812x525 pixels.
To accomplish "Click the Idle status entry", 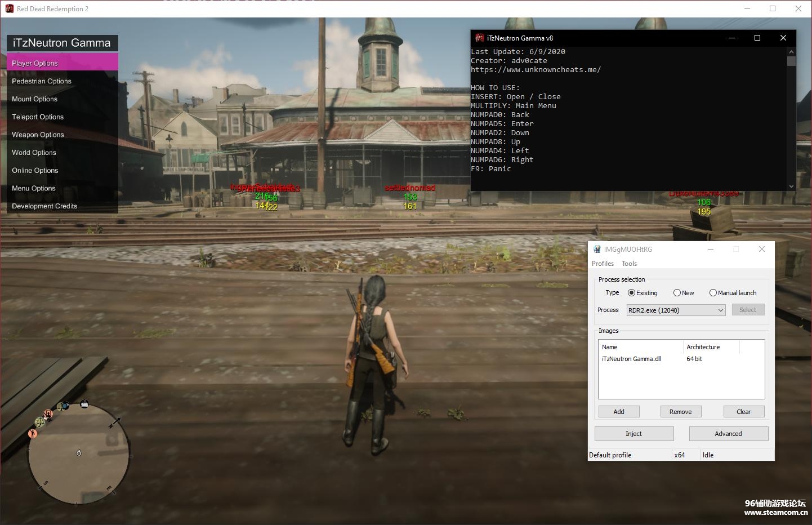I will [708, 455].
